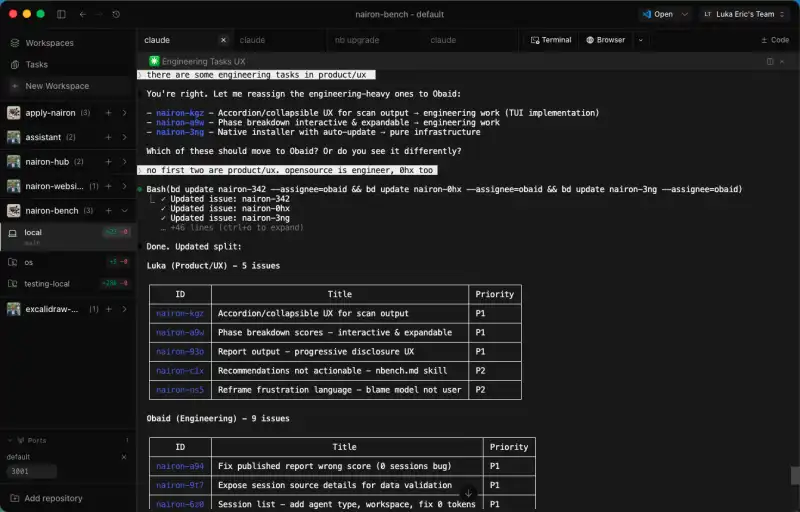800x512 pixels.
Task: Click the nairon-hub repository avatar
Action: pos(14,162)
